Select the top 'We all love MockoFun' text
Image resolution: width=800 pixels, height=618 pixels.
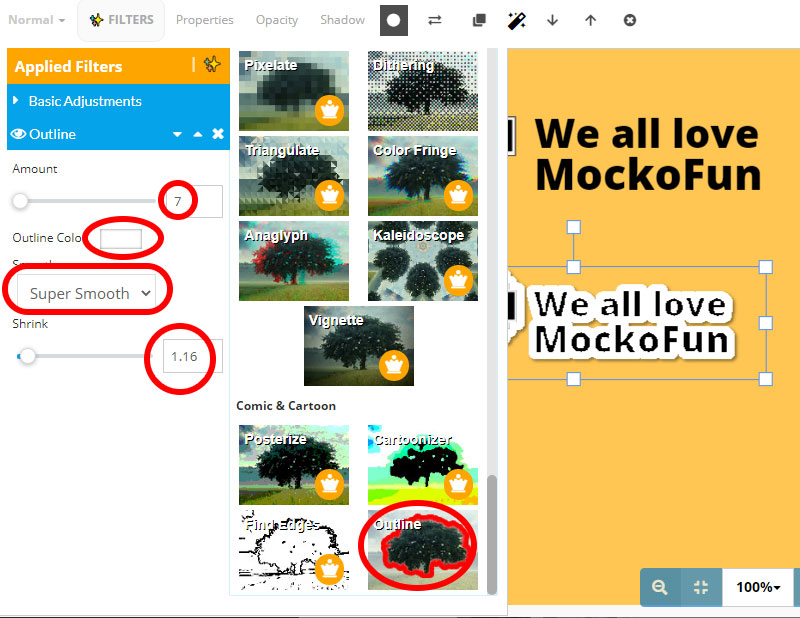[648, 154]
